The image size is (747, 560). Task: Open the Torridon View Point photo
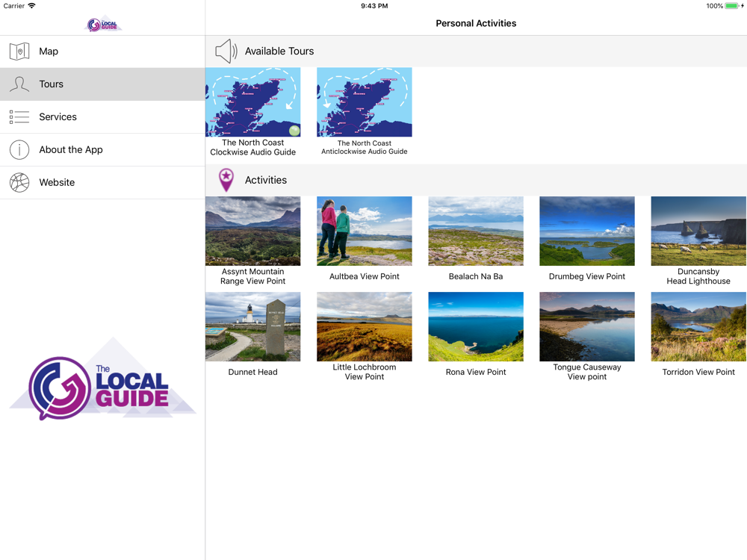698,327
